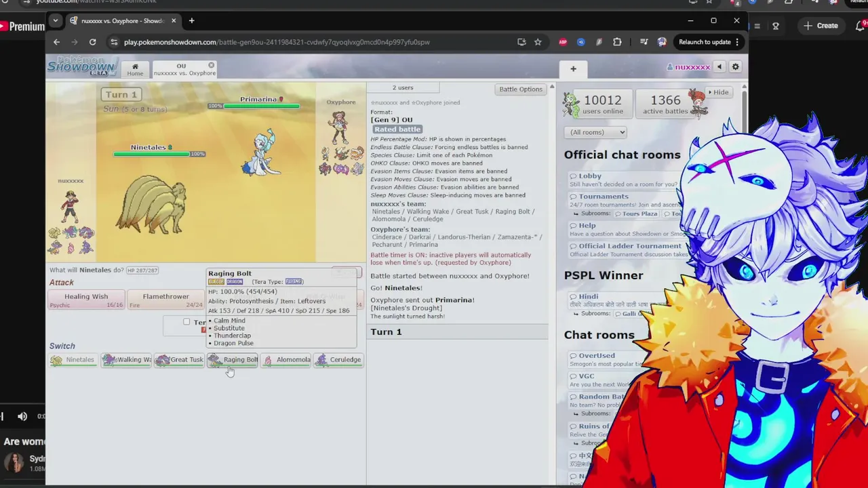Click the Ninetales sprite on the battlefield
The width and height of the screenshot is (868, 488).
(151, 205)
